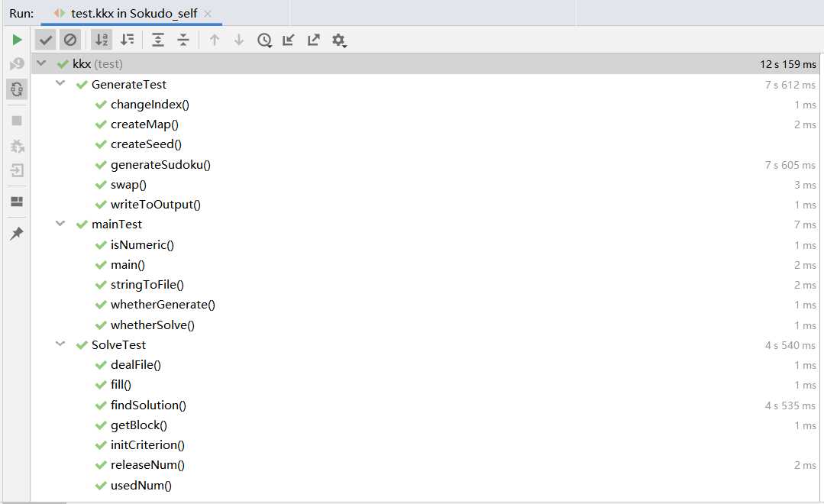Select the whetherGenerate() test
This screenshot has height=504, width=824.
pyautogui.click(x=425, y=305)
